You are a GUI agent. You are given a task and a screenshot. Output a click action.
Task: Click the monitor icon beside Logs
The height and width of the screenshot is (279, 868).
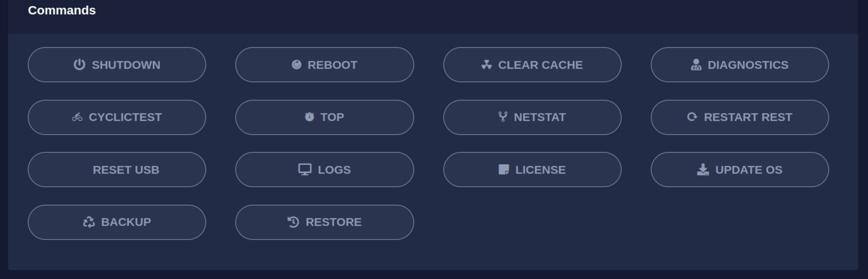[305, 169]
